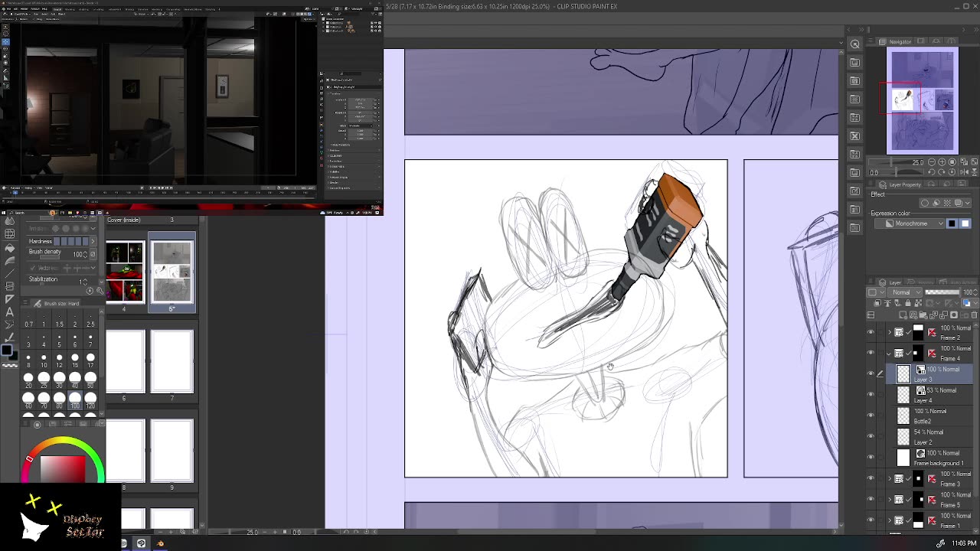Open Navigator palette menu icon

click(x=871, y=41)
